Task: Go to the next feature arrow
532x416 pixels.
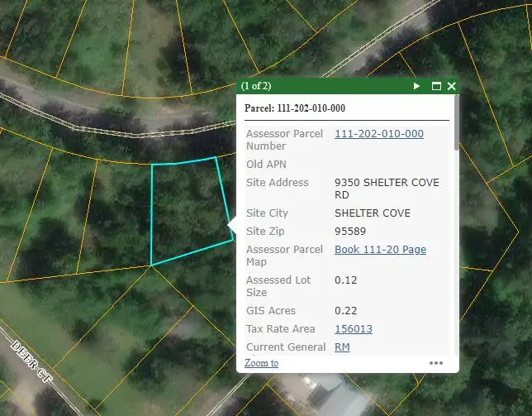Action: [417, 86]
